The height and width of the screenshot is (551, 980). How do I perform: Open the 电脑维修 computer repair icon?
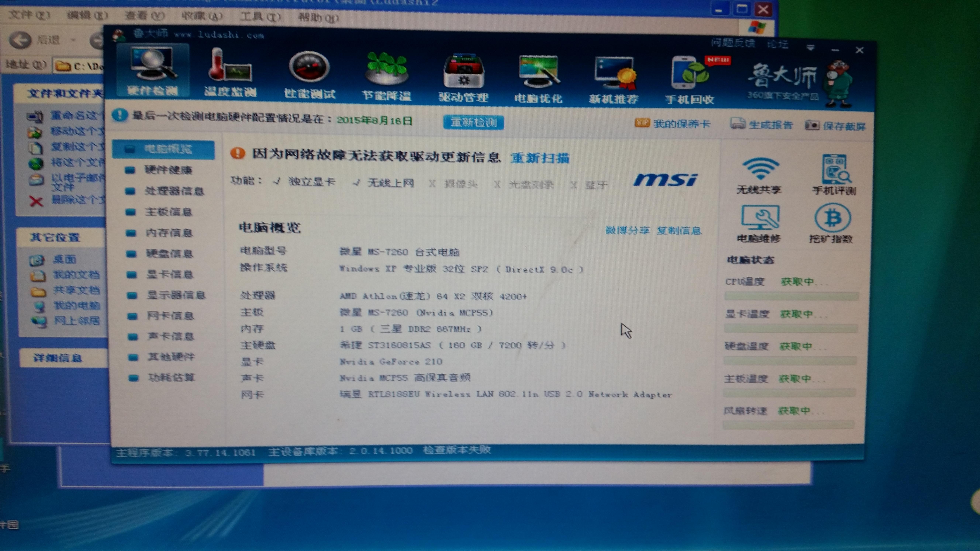click(759, 224)
